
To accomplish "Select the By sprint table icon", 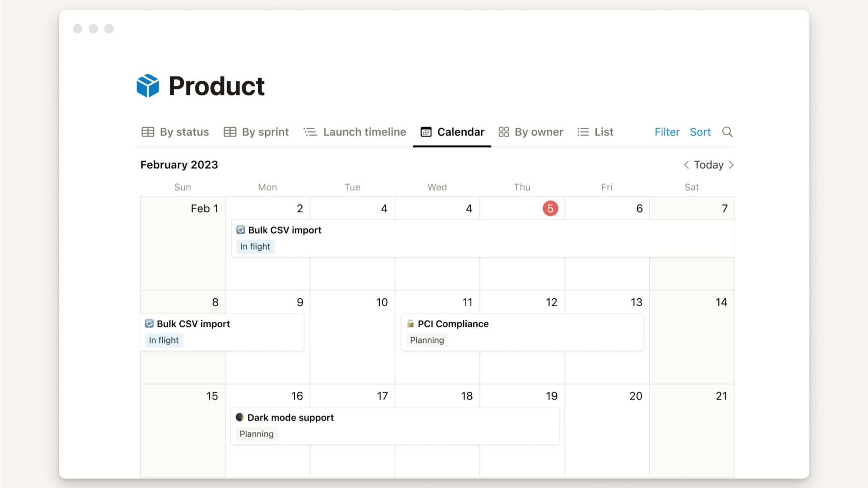I will coord(229,132).
